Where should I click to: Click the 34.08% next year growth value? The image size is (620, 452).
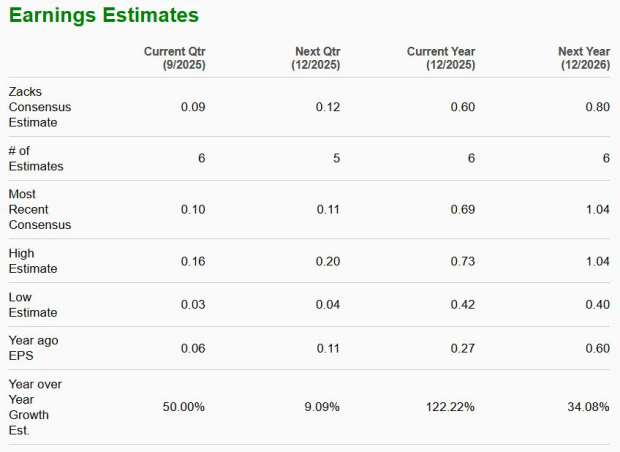click(x=587, y=407)
